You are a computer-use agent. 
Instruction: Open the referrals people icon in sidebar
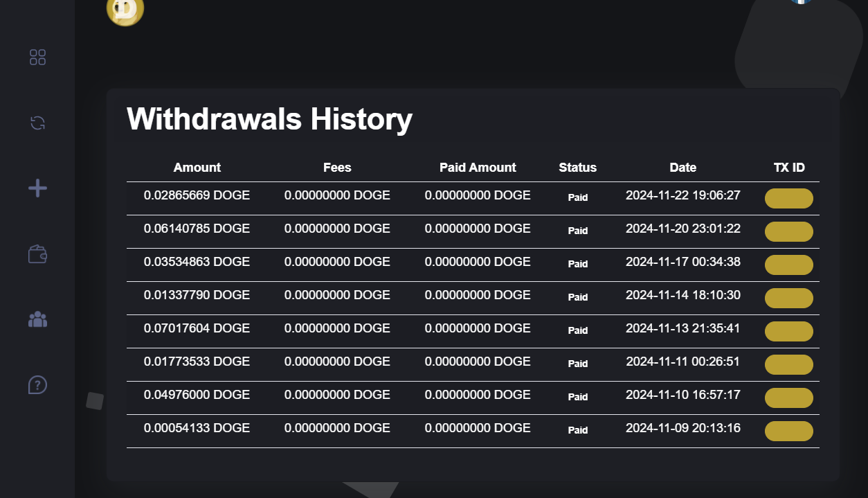click(x=37, y=319)
